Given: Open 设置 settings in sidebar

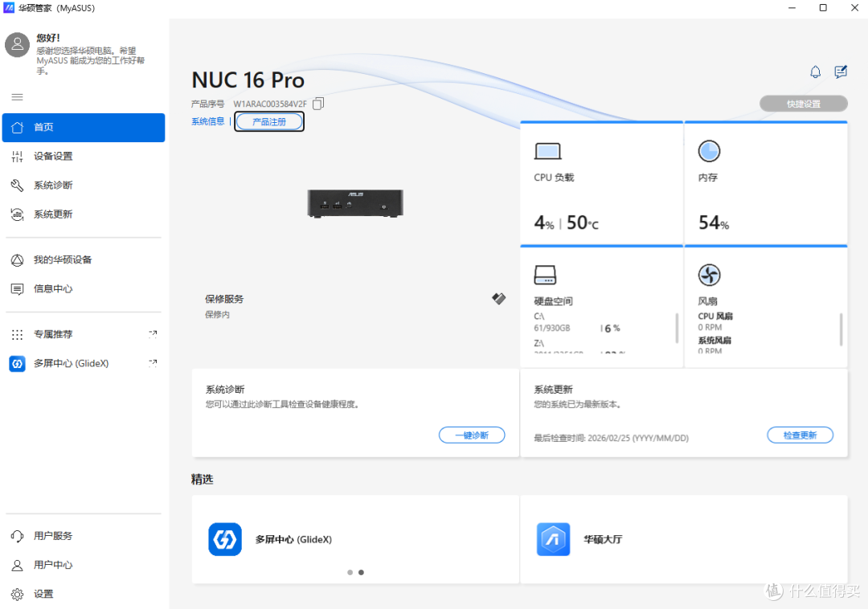Looking at the screenshot, I should 84,594.
